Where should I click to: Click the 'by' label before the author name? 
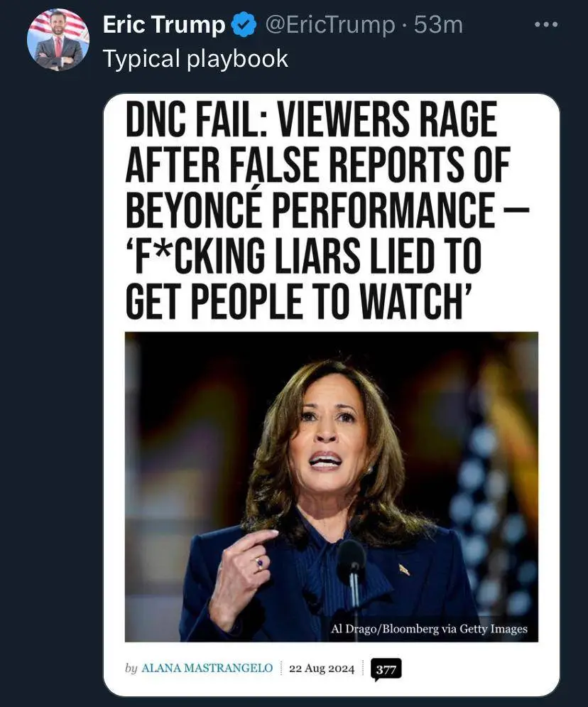click(x=131, y=669)
